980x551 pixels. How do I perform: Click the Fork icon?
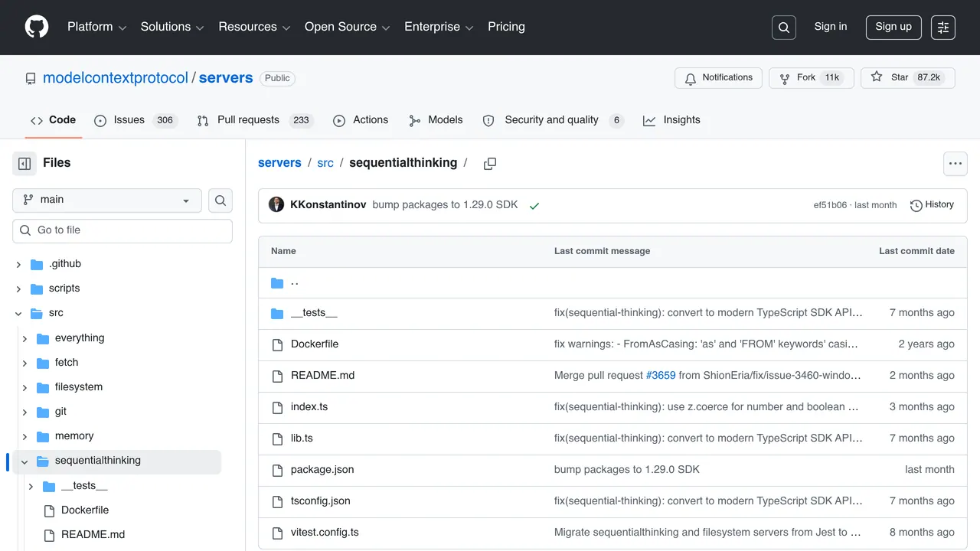pyautogui.click(x=785, y=78)
